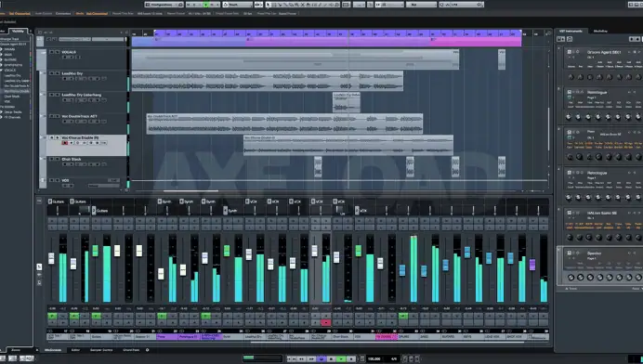This screenshot has height=364, width=643.
Task: Select the Object Selection arrow tool
Action: 269,5
